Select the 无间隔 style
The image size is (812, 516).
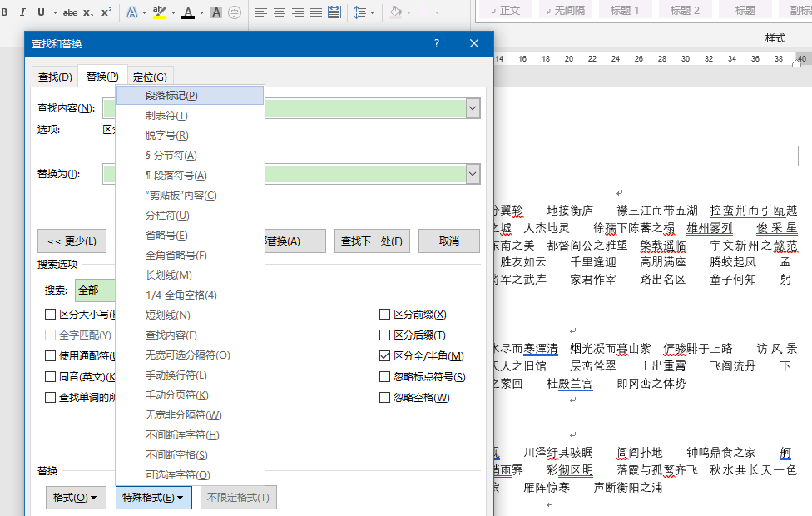566,10
